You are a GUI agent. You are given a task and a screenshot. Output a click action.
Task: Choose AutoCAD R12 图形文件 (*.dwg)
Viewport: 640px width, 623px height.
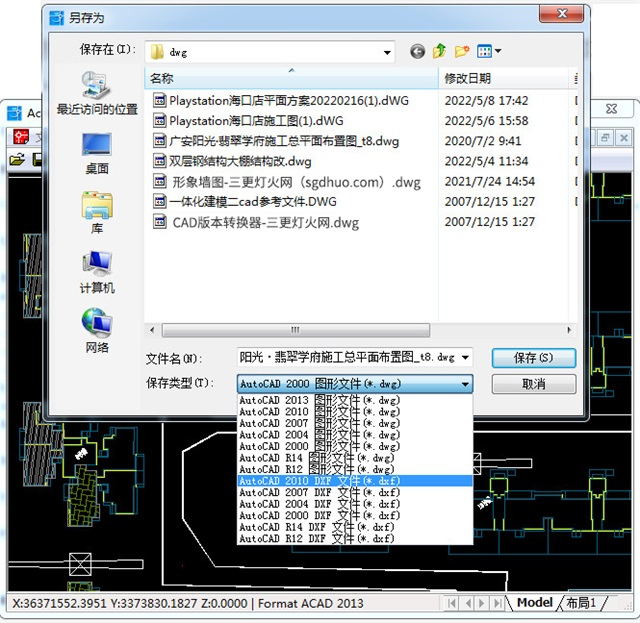point(355,469)
